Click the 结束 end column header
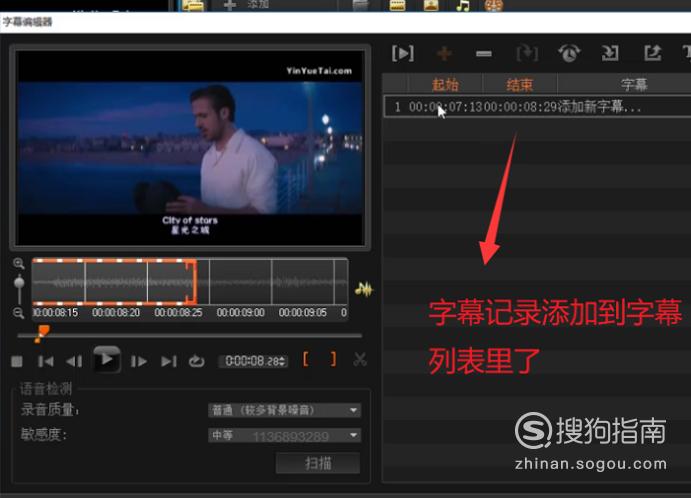This screenshot has height=498, width=691. (x=520, y=84)
